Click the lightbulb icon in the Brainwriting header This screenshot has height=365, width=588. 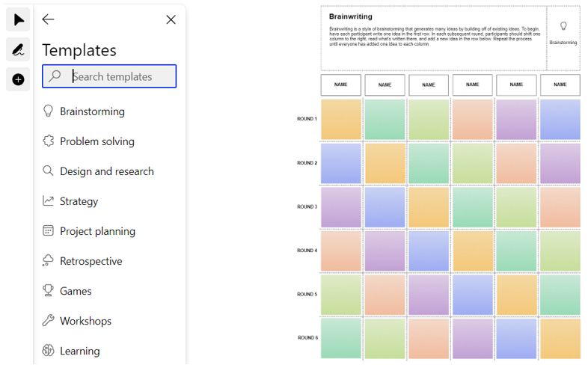pos(563,27)
